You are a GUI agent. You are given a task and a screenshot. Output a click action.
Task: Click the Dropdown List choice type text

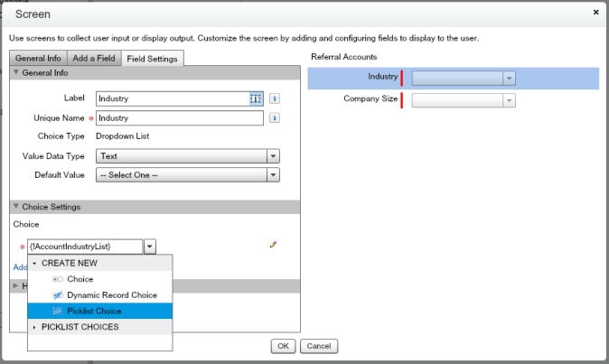point(123,136)
